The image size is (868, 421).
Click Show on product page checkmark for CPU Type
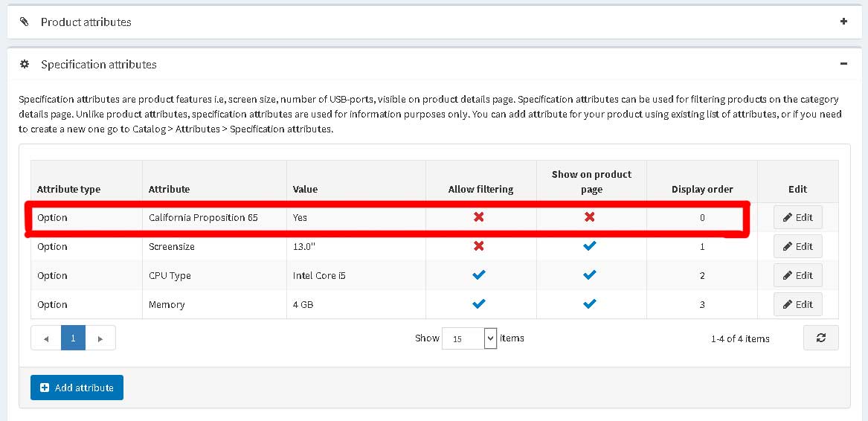[x=590, y=274]
